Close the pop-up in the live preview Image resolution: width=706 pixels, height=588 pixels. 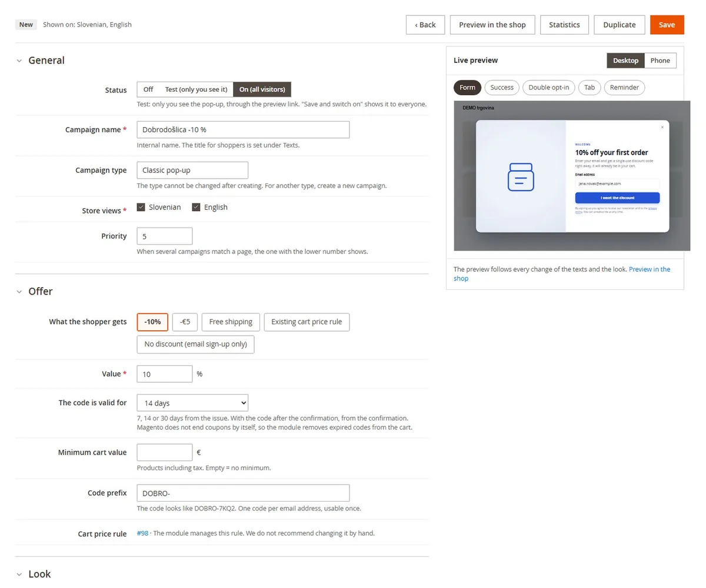[x=662, y=127]
